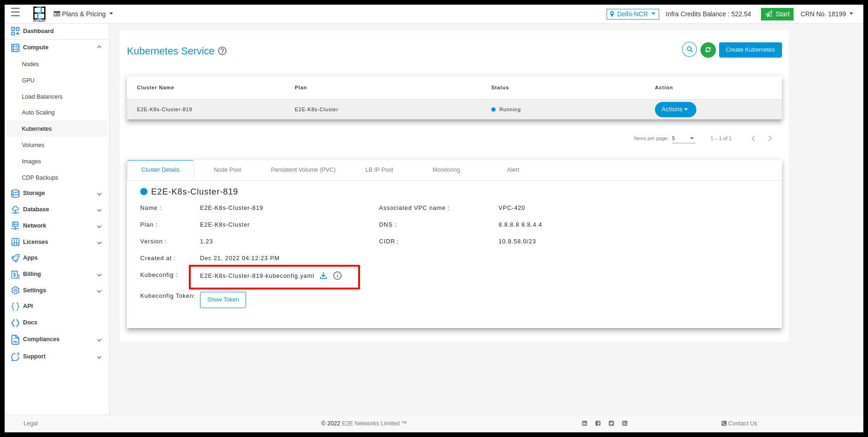Expand the Compliances section chevron
The height and width of the screenshot is (437, 868).
(99, 340)
